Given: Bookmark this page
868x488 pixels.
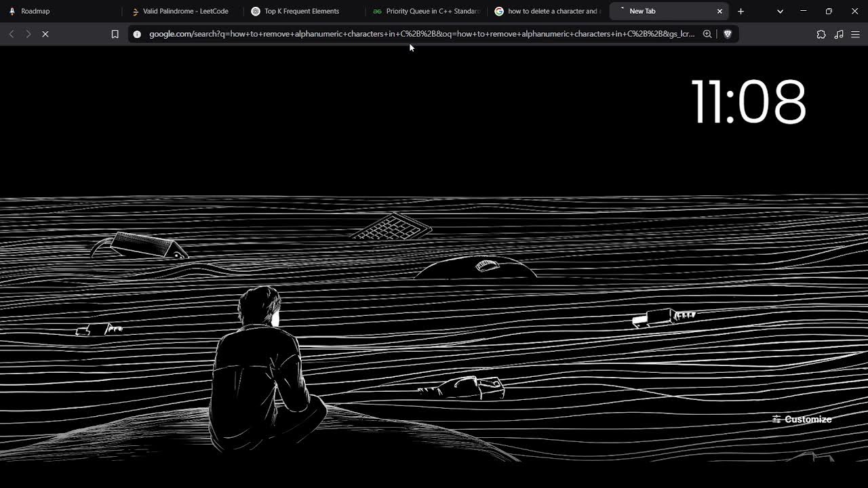Looking at the screenshot, I should pyautogui.click(x=115, y=34).
